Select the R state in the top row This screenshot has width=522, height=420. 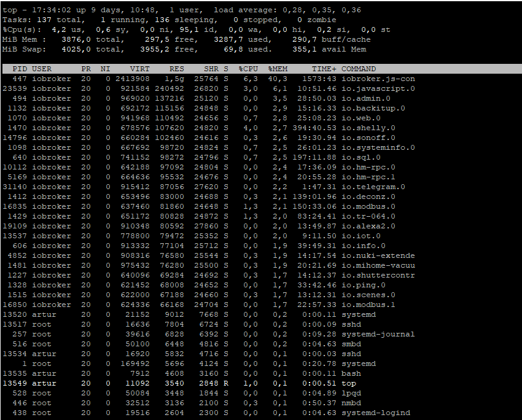coord(226,383)
